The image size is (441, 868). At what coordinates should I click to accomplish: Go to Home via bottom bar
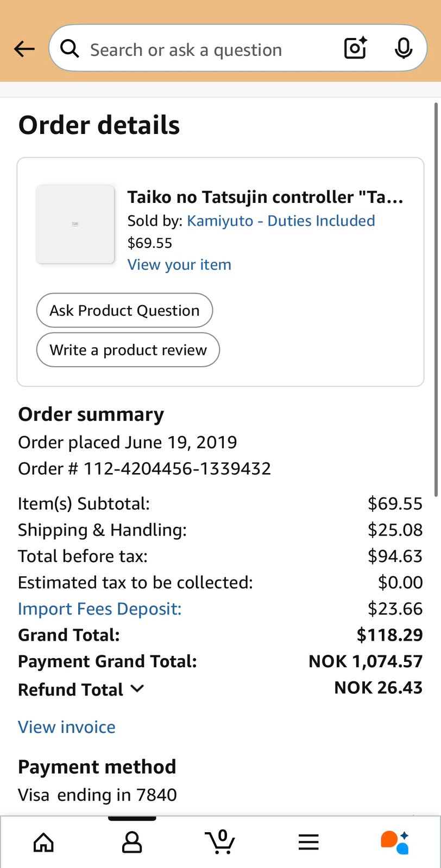44,842
